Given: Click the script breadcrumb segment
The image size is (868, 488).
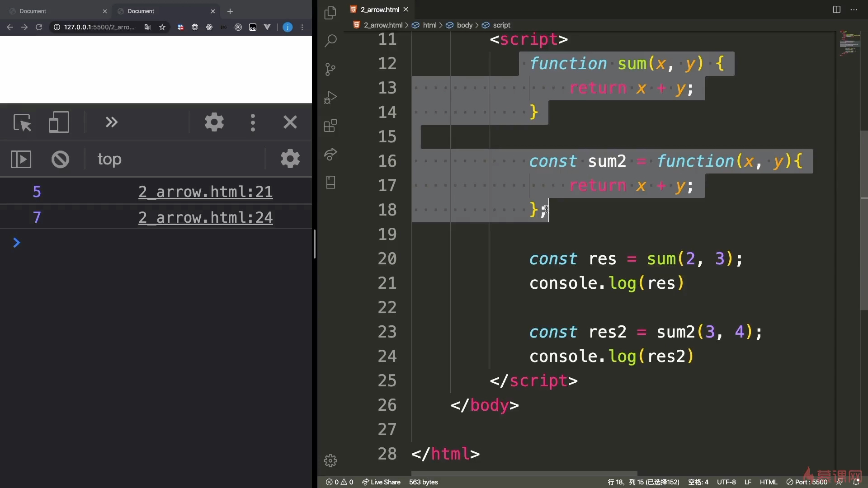Looking at the screenshot, I should click(x=501, y=25).
